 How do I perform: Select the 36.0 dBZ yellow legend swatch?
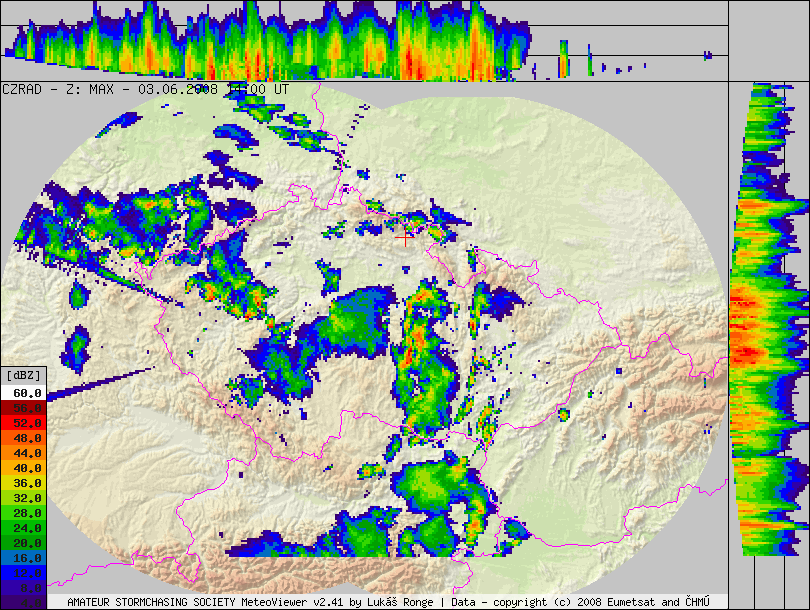23,482
